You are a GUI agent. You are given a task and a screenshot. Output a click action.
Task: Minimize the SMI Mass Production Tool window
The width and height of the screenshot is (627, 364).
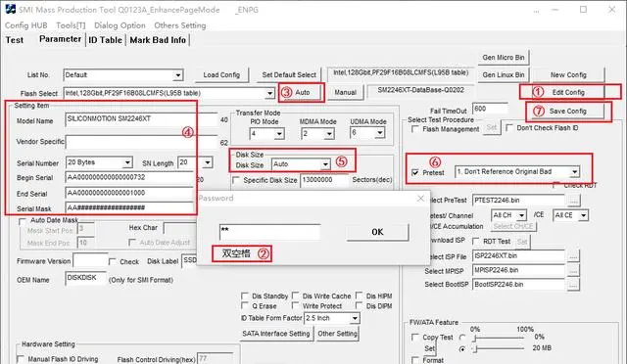pyautogui.click(x=555, y=9)
